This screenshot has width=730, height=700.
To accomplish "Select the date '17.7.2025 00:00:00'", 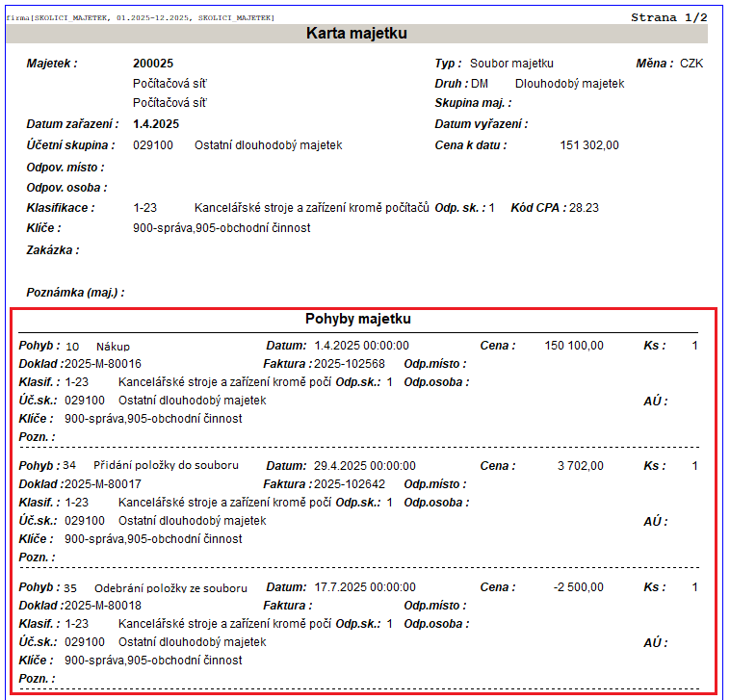I will coord(365,587).
